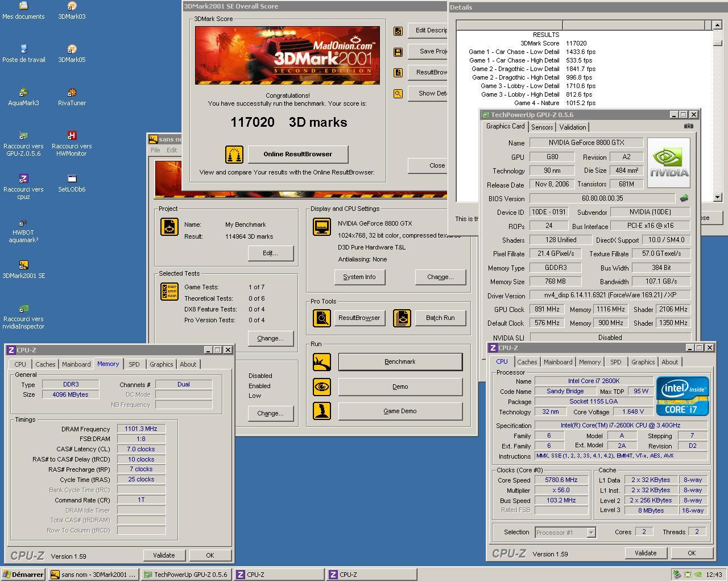The width and height of the screenshot is (728, 582).
Task: Click the 3DMark Score value 117020 in Details
Action: click(x=576, y=43)
